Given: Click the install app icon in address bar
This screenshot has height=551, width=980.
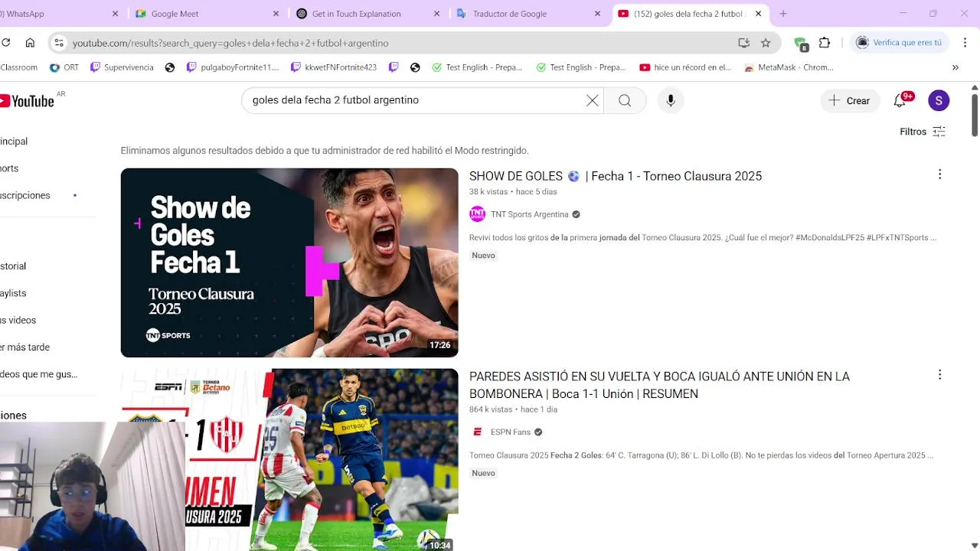Looking at the screenshot, I should [x=743, y=43].
